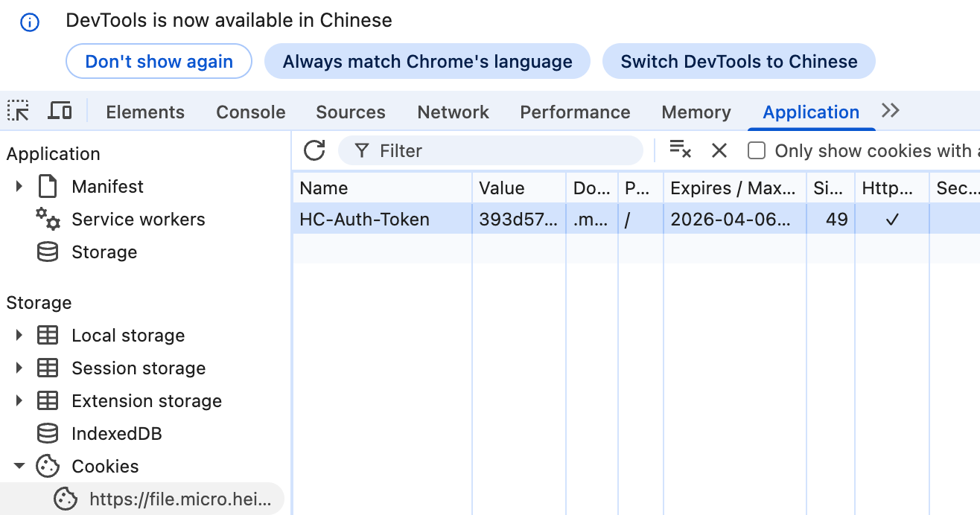Viewport: 980px width, 515px height.
Task: Click the cookie icon beside https://file.micro.hei...
Action: tap(66, 499)
